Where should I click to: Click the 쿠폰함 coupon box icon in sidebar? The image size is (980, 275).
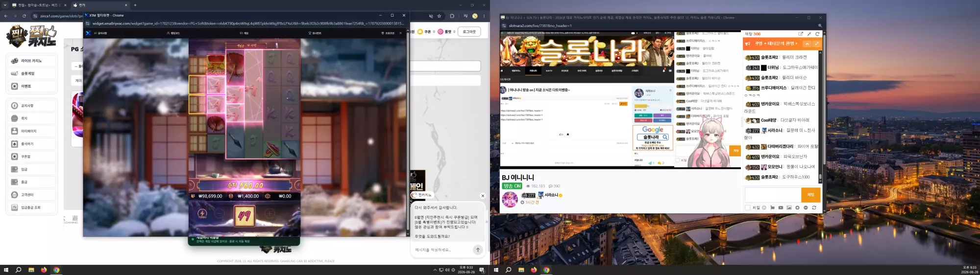click(x=14, y=157)
